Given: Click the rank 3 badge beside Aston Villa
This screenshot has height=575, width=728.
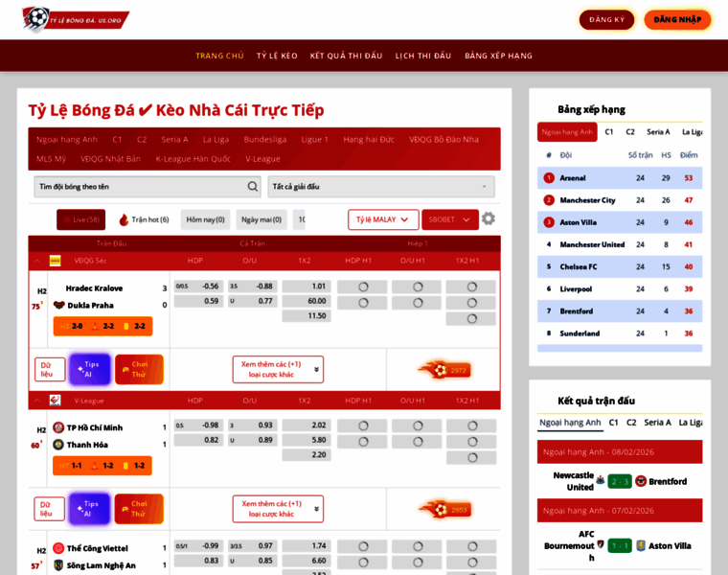Looking at the screenshot, I should 549,222.
